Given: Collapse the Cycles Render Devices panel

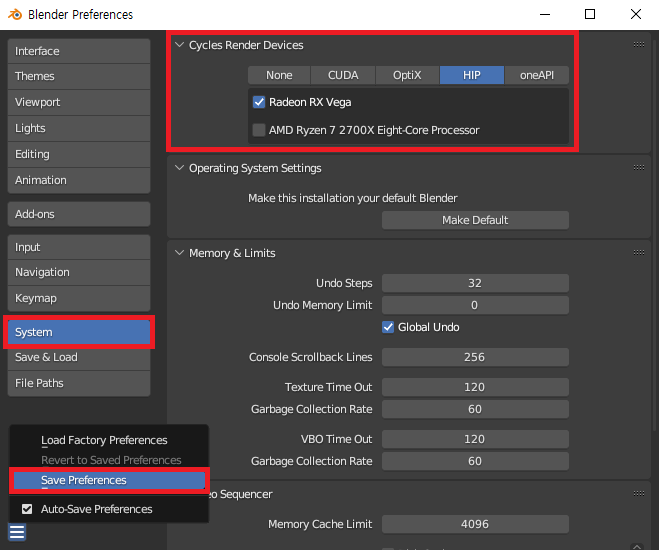Looking at the screenshot, I should coord(179,45).
